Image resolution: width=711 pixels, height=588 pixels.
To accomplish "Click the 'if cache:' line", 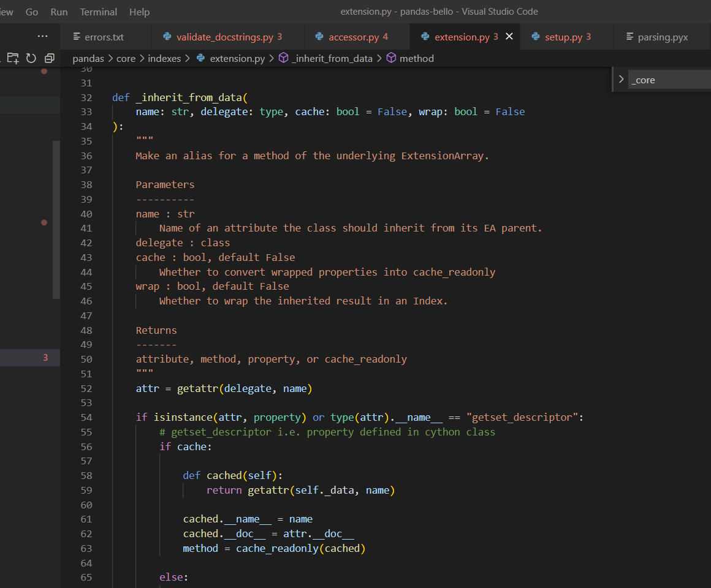I will point(186,447).
